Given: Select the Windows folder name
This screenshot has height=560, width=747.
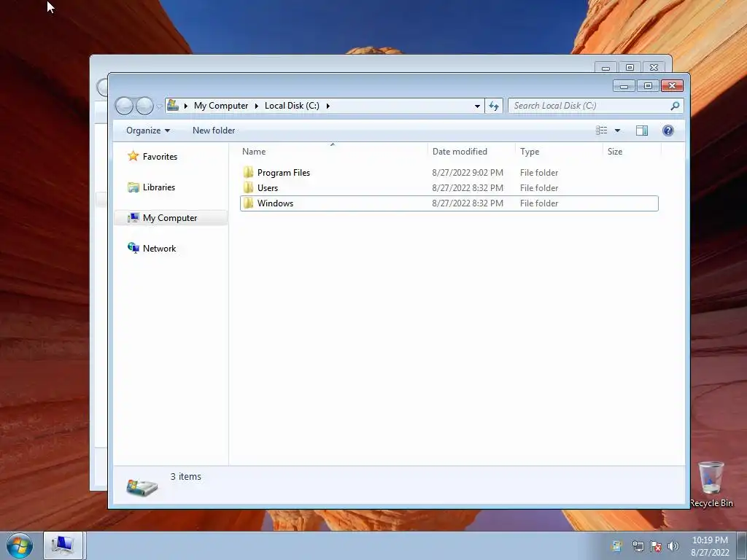Looking at the screenshot, I should click(275, 203).
